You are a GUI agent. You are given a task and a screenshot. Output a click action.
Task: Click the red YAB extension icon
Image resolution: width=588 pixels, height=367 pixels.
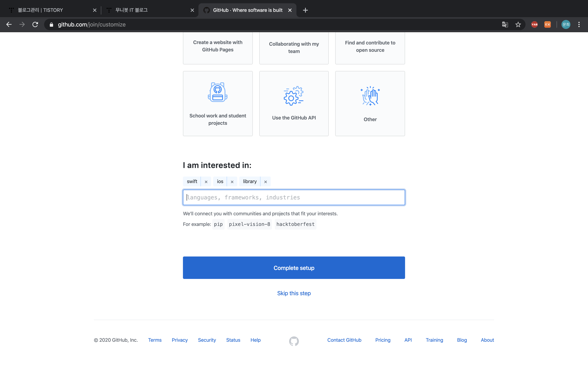click(534, 24)
